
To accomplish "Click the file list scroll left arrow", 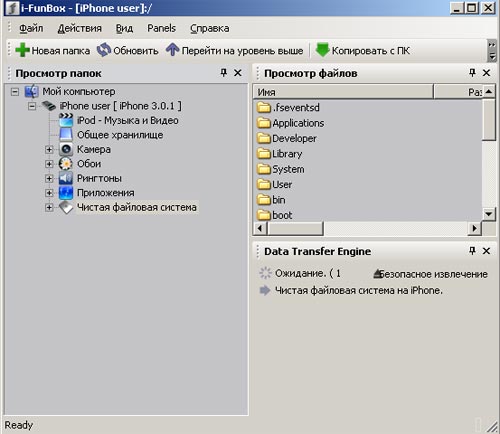I will tap(260, 228).
